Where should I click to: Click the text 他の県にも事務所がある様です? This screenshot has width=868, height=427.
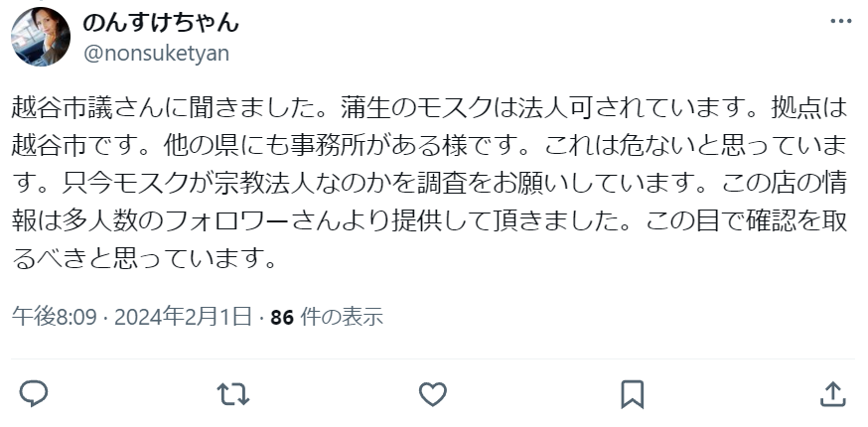341,146
